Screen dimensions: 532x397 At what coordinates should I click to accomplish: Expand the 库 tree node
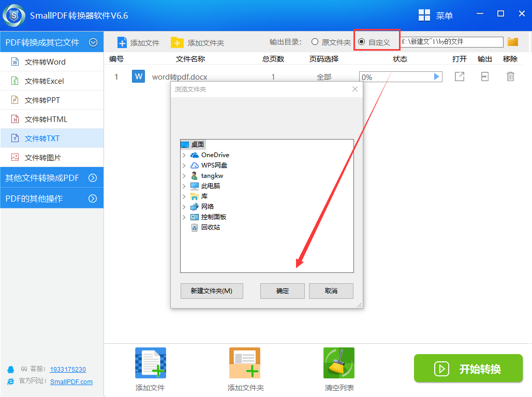pyautogui.click(x=184, y=196)
